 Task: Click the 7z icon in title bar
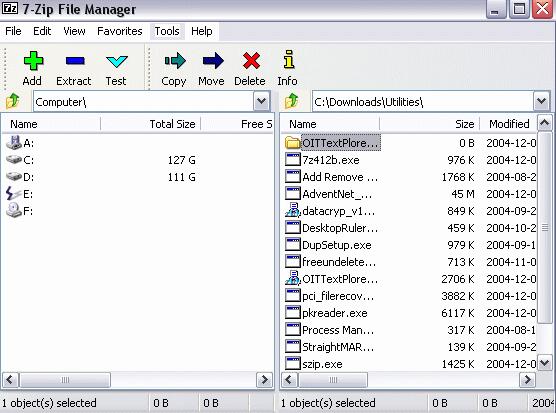10,8
